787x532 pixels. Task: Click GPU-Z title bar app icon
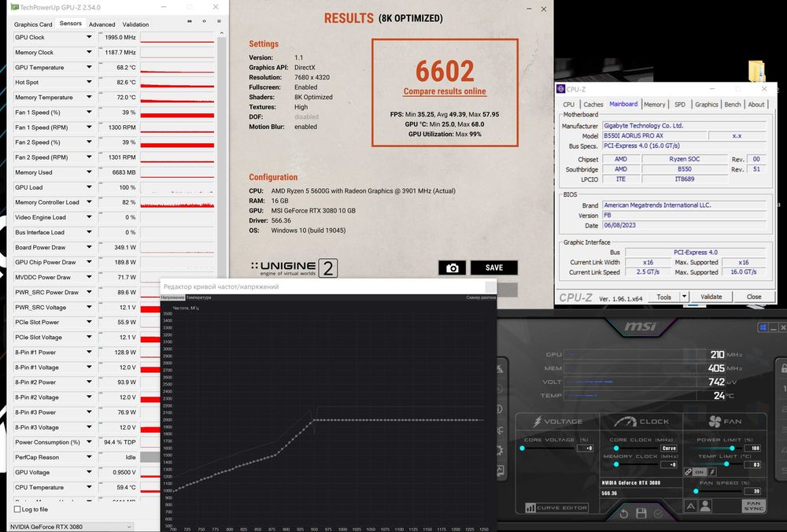point(14,8)
